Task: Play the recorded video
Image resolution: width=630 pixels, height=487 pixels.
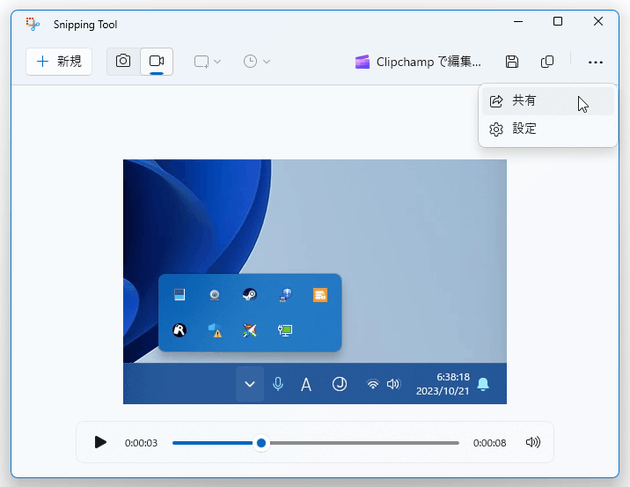Action: (100, 442)
